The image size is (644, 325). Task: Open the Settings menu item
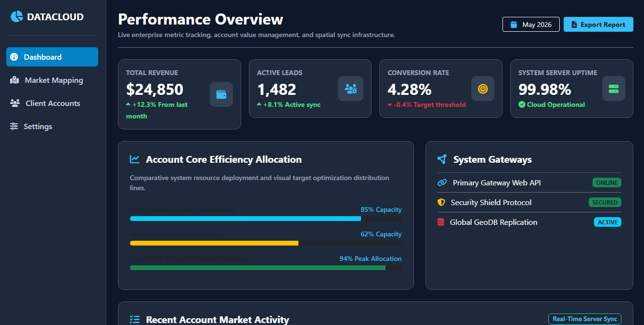pyautogui.click(x=52, y=126)
